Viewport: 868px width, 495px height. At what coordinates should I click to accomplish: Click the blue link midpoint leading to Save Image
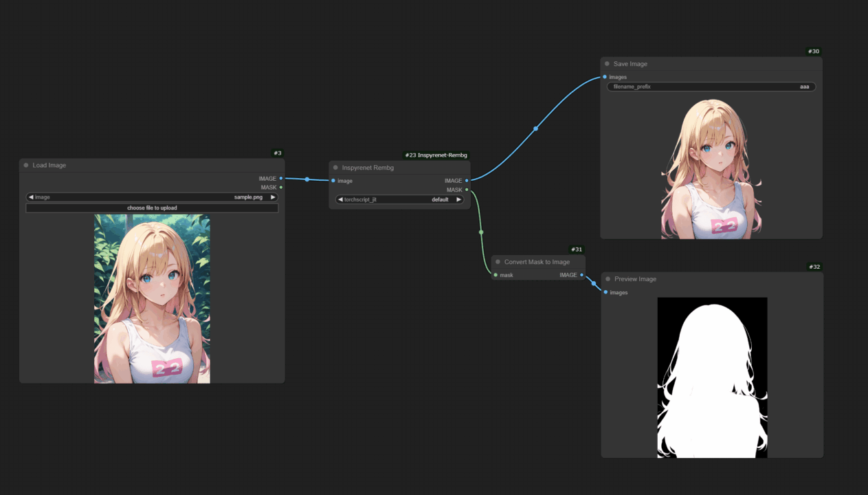point(535,129)
